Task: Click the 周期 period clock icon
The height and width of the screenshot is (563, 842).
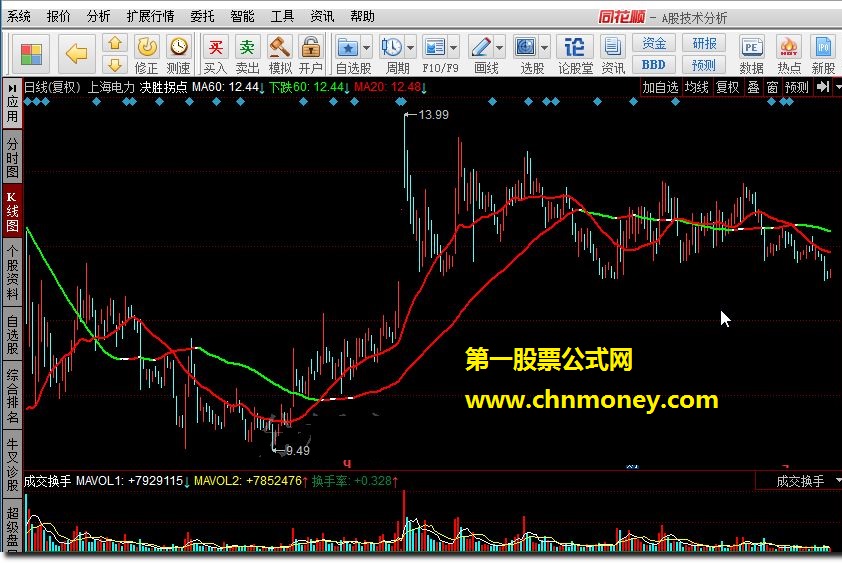Action: [391, 48]
